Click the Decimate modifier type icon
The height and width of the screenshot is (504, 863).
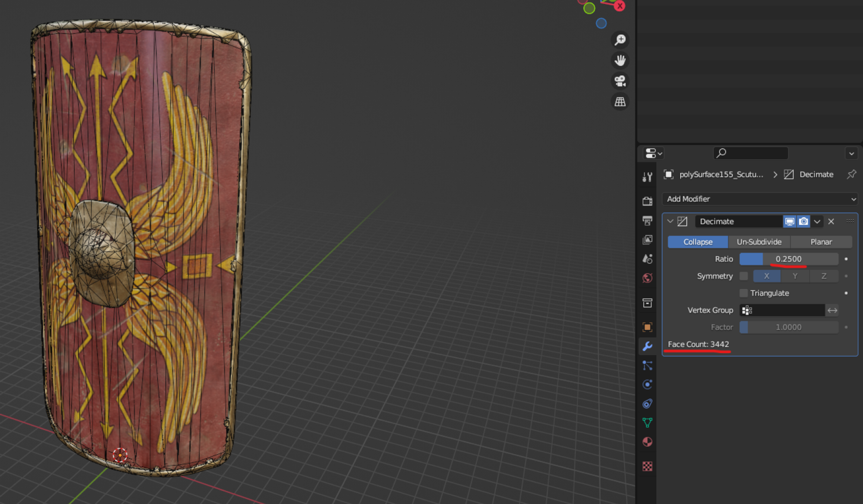point(682,222)
